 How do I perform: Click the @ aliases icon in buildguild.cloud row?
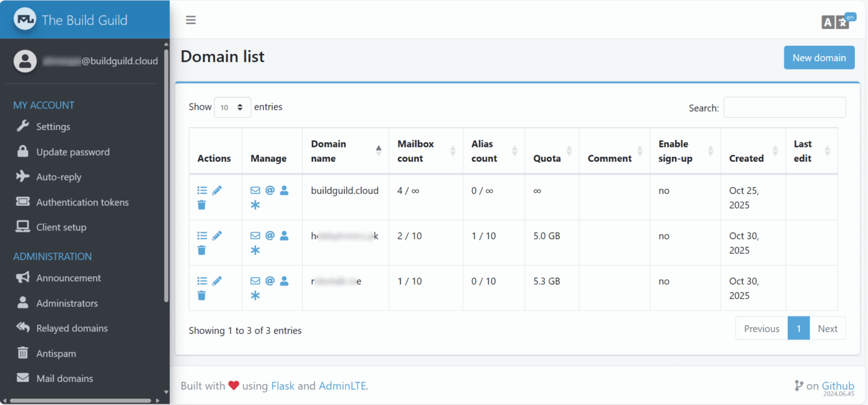(x=270, y=191)
